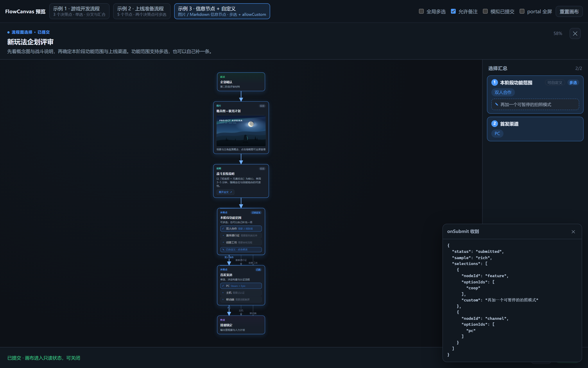
Task: Click step badge 2 on the 首发渠道 summary
Action: point(494,123)
